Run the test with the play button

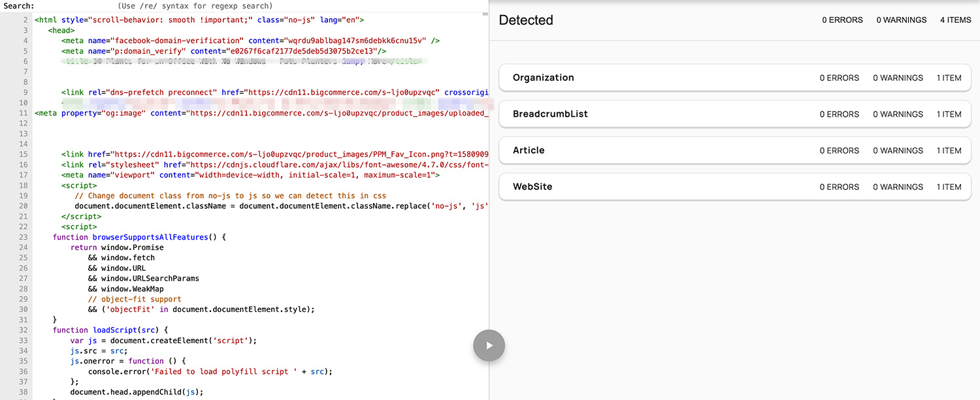pyautogui.click(x=489, y=345)
